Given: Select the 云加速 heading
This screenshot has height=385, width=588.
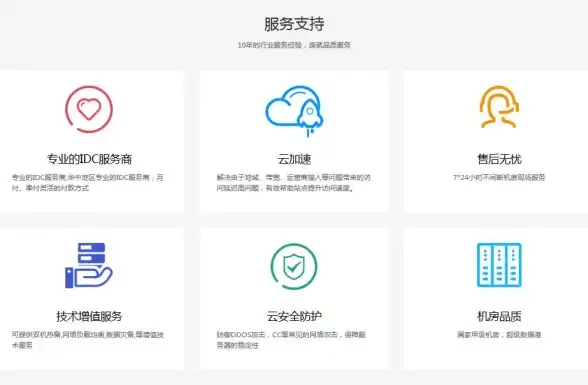Looking at the screenshot, I should point(294,159).
